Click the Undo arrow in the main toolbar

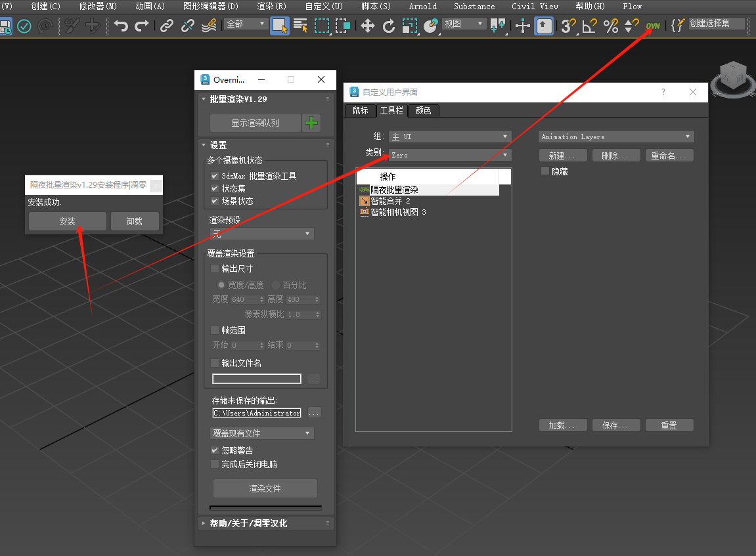tap(121, 25)
